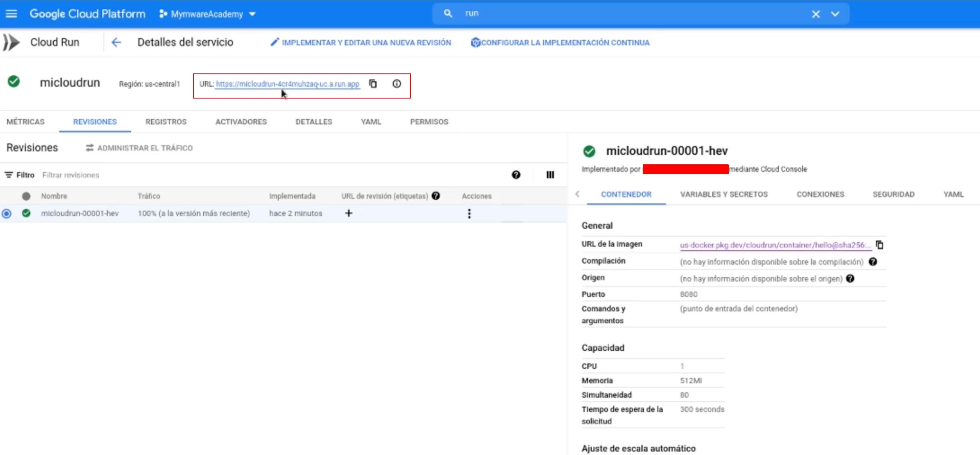Viewport: 980px width, 455px height.
Task: Click the back arrow next to Detalles del servicio
Action: click(x=116, y=42)
